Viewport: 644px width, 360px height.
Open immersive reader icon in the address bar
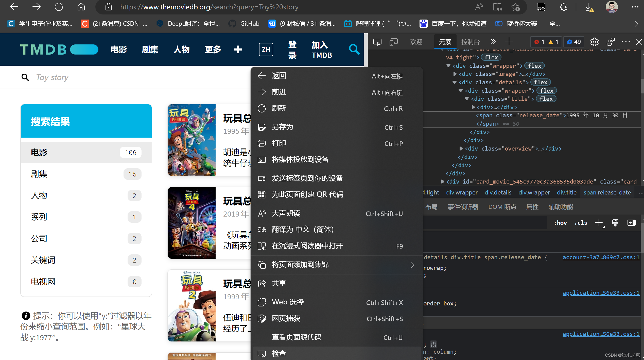click(x=497, y=7)
